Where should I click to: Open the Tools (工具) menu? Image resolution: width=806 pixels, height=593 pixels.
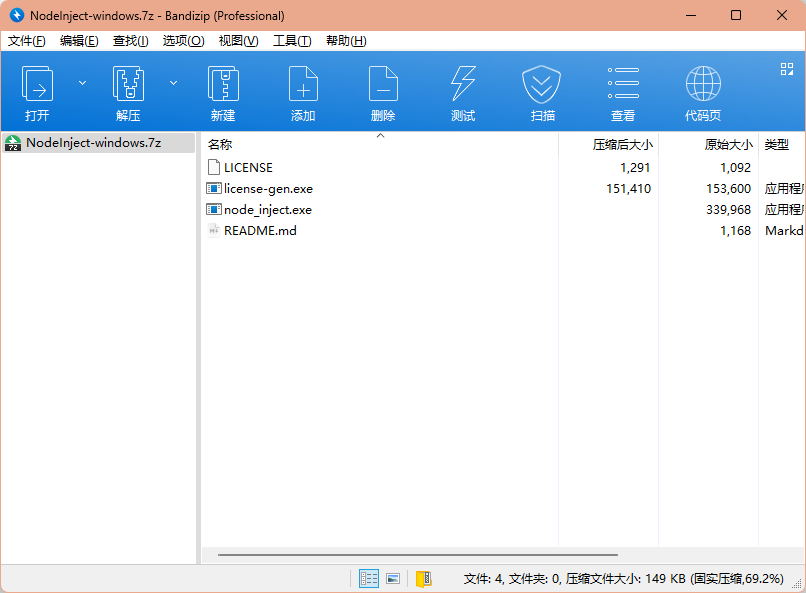click(292, 41)
